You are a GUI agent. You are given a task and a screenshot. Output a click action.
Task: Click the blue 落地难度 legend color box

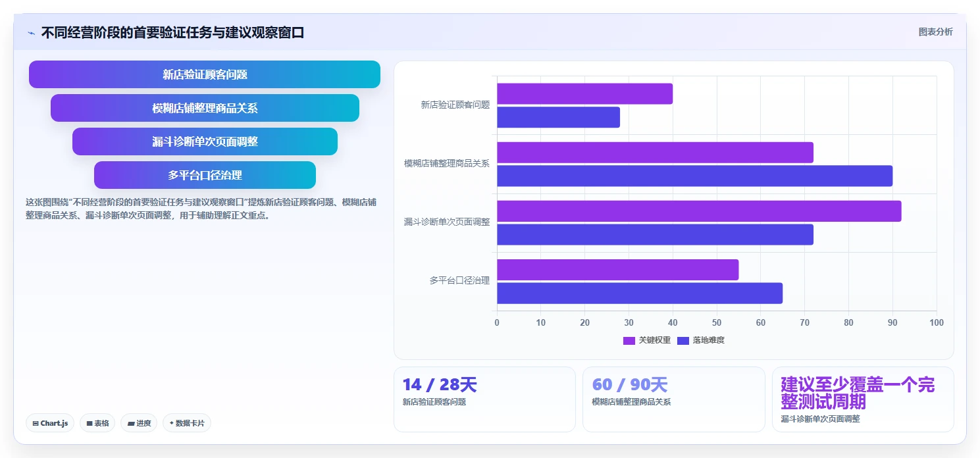click(683, 340)
